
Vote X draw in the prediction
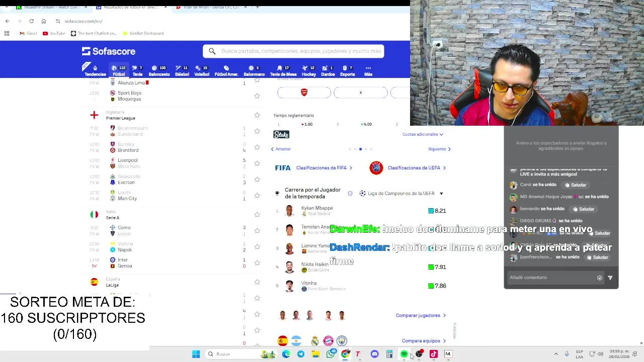tap(361, 93)
